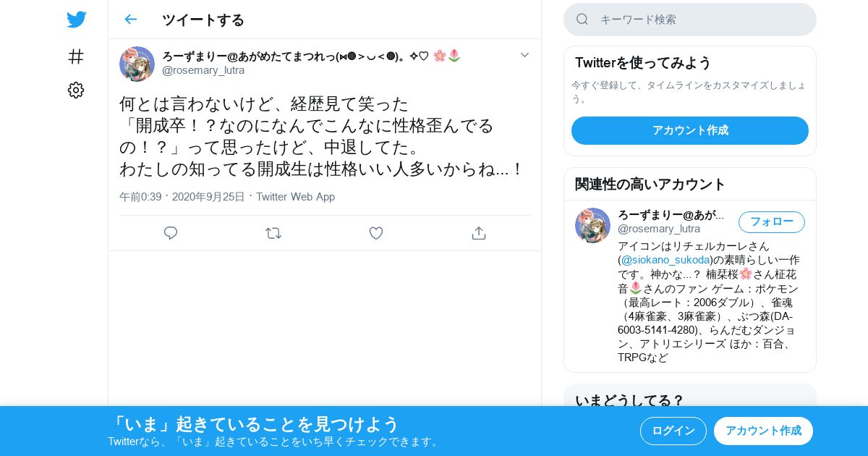Expand the tweet options chevron menu

(525, 55)
